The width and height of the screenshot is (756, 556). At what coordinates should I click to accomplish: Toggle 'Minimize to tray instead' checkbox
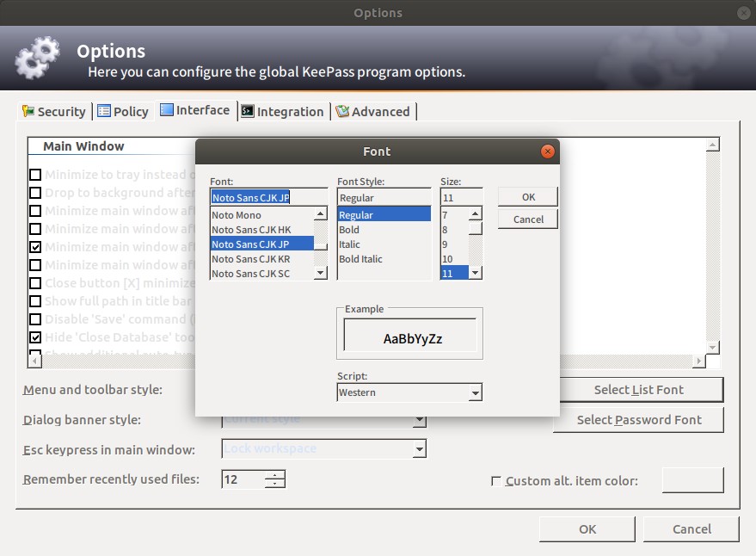tap(35, 174)
